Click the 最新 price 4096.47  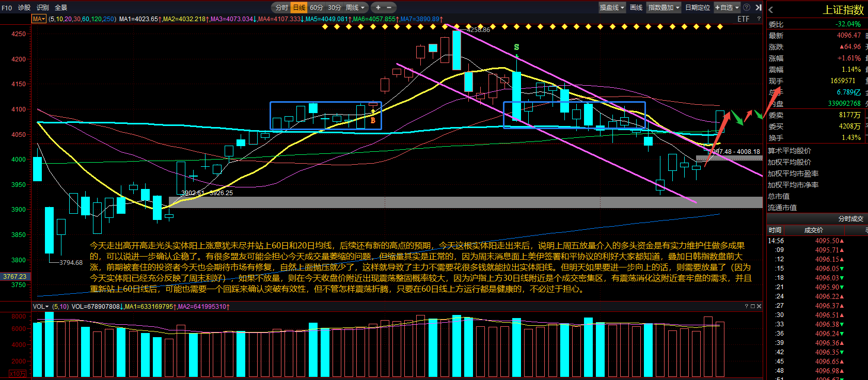[848, 36]
